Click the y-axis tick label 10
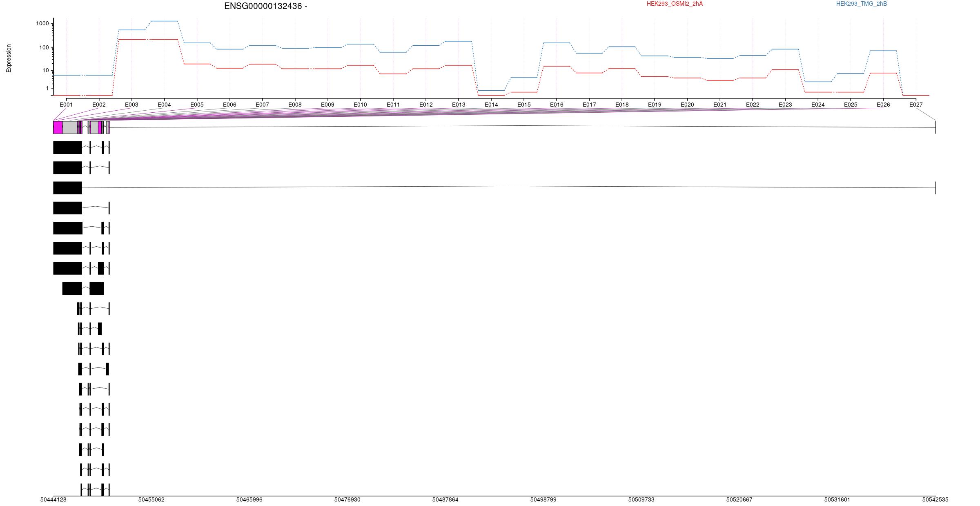 (46, 70)
